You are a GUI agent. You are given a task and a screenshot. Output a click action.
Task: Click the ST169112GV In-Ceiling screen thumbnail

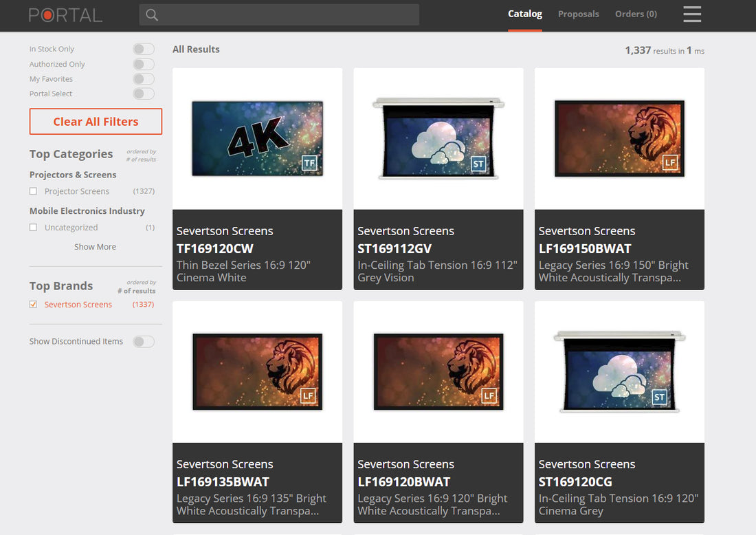coord(438,138)
